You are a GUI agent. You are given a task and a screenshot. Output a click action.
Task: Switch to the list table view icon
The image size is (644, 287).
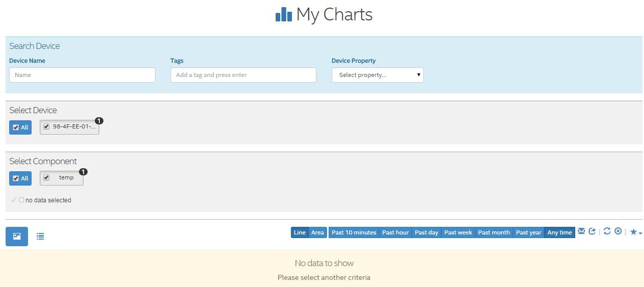pyautogui.click(x=40, y=237)
